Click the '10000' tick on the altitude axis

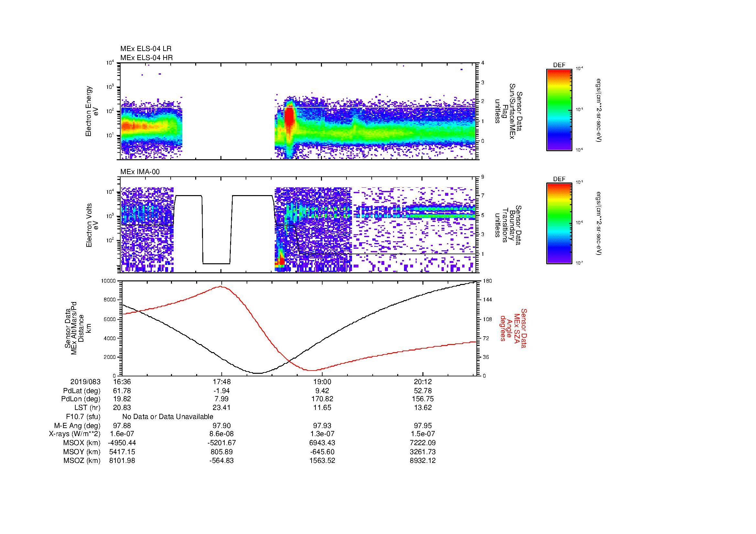pos(109,281)
